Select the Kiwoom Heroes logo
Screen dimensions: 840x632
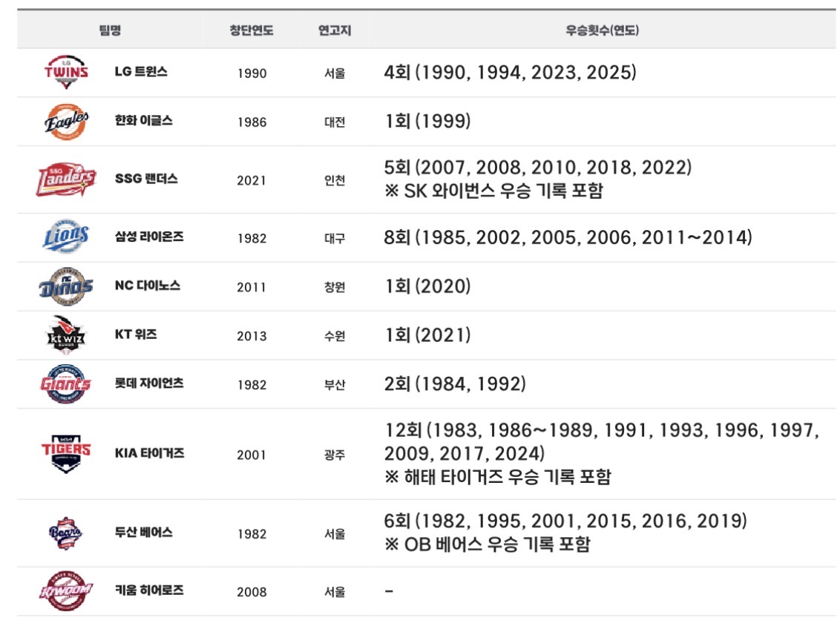pos(66,590)
